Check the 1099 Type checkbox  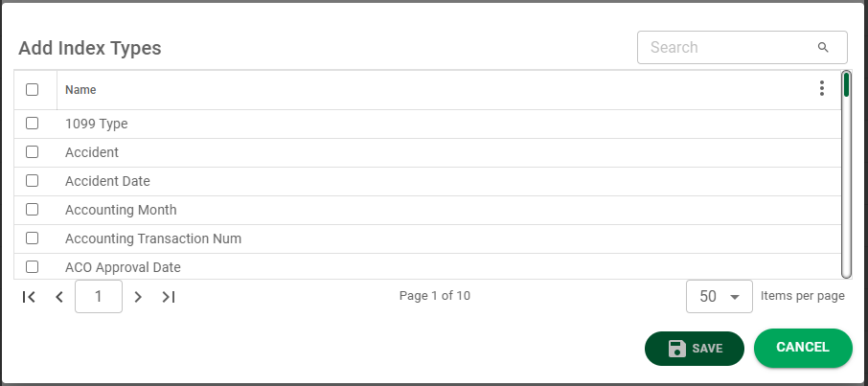tap(33, 123)
